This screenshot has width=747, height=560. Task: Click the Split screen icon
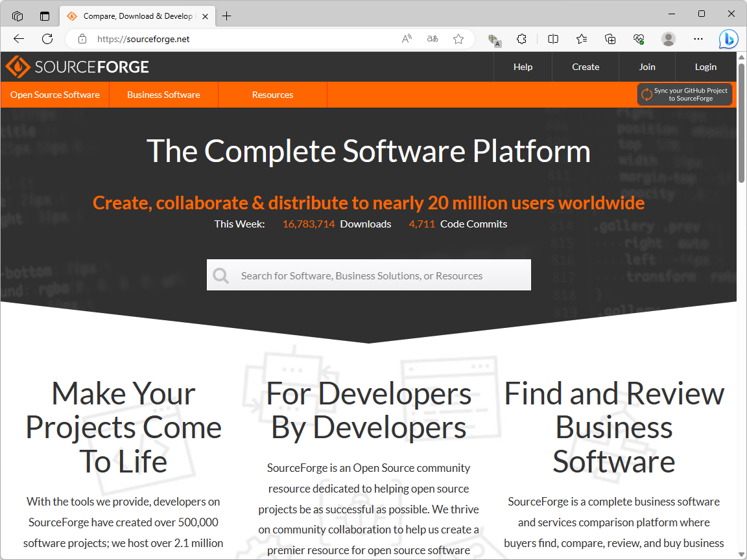click(552, 39)
